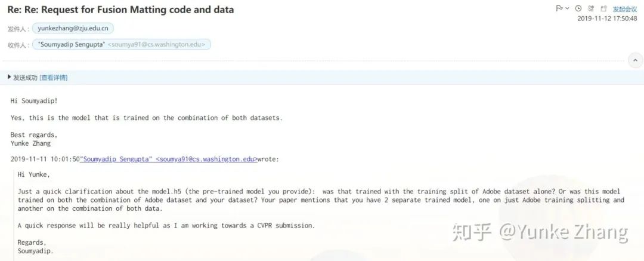Click the 发起会议 link
644x261 pixels.
(625, 9)
